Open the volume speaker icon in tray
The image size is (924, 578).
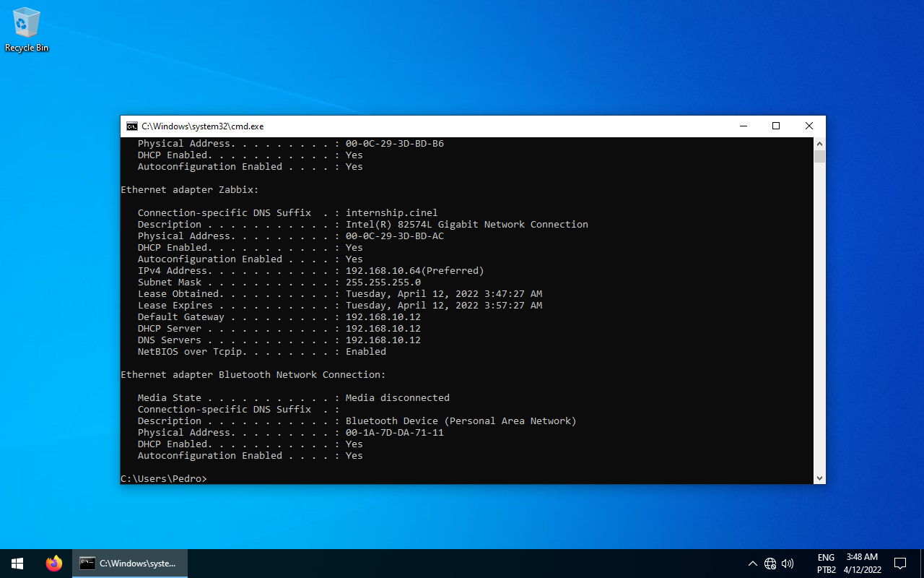click(788, 564)
